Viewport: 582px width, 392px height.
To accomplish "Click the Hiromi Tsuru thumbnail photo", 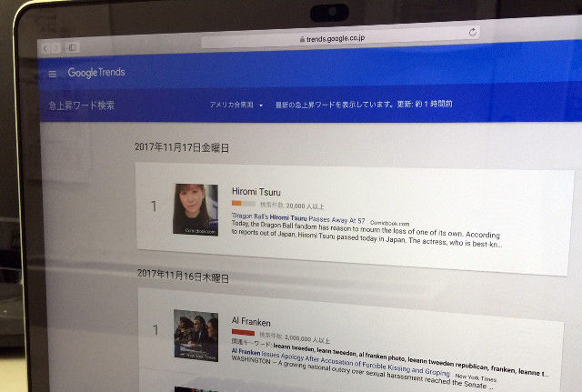I will tap(196, 210).
